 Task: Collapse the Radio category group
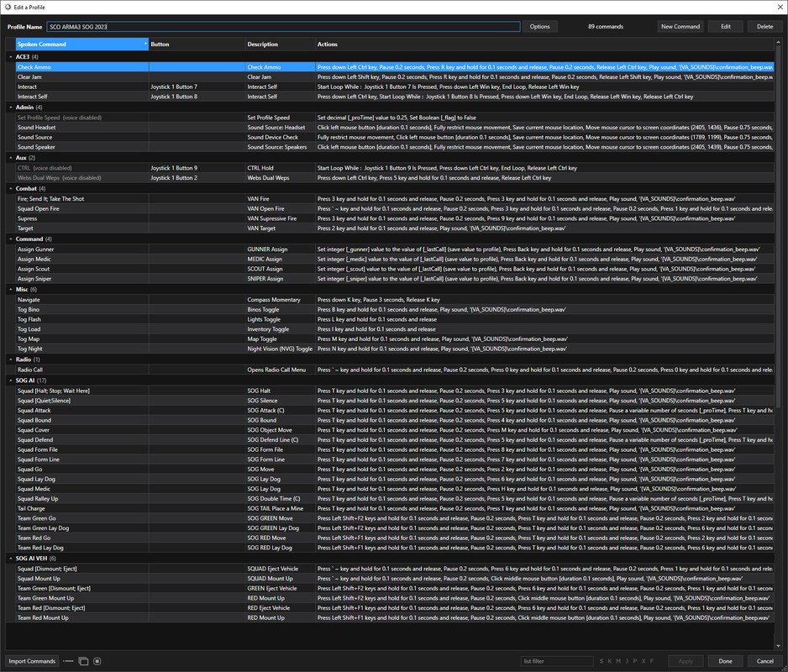pos(11,360)
